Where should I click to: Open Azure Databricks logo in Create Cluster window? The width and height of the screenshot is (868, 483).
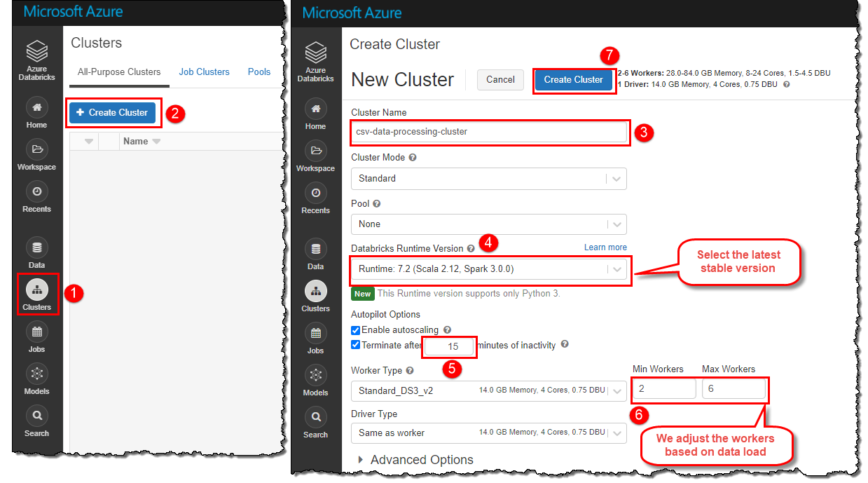315,62
